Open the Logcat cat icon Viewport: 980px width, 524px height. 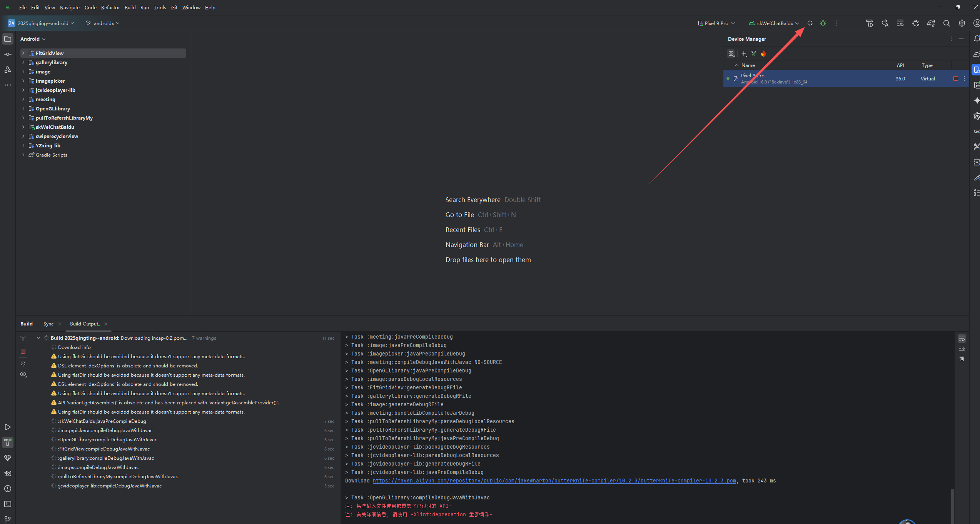coord(8,473)
